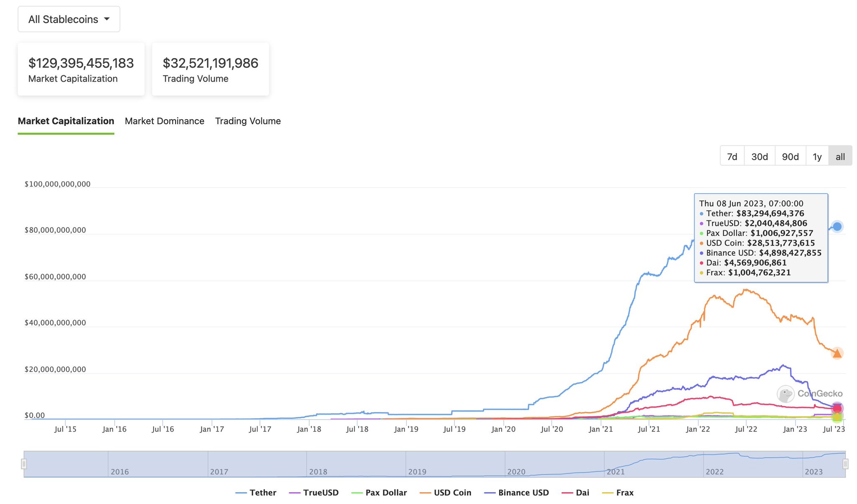This screenshot has width=857, height=504.
Task: Click the Jul '23 x-axis label
Action: (x=834, y=429)
